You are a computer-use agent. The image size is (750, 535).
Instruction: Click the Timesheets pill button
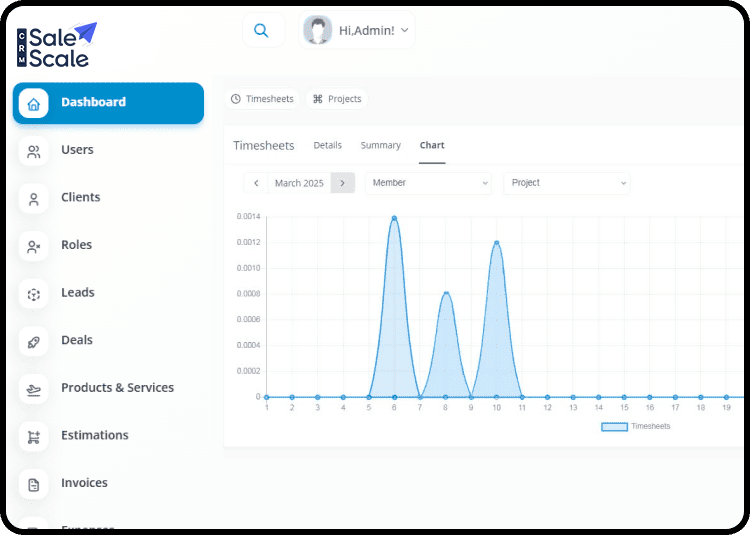(261, 99)
